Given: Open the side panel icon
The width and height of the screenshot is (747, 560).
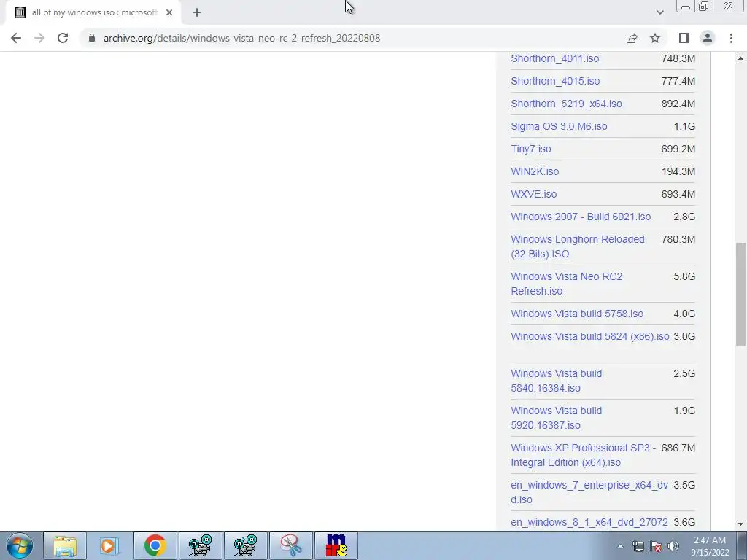Looking at the screenshot, I should point(684,38).
